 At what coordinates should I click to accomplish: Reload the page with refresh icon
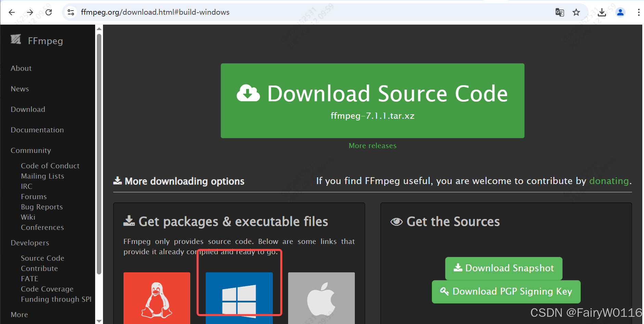click(49, 12)
